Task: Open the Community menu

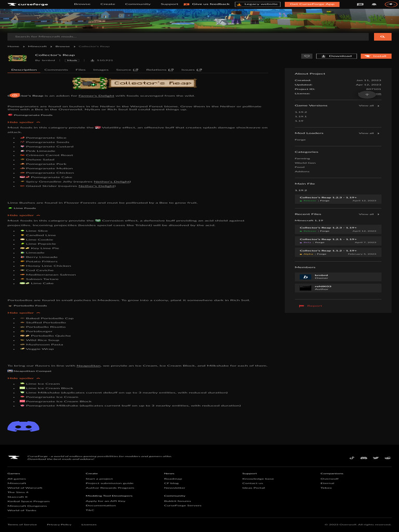Action: coord(138,4)
